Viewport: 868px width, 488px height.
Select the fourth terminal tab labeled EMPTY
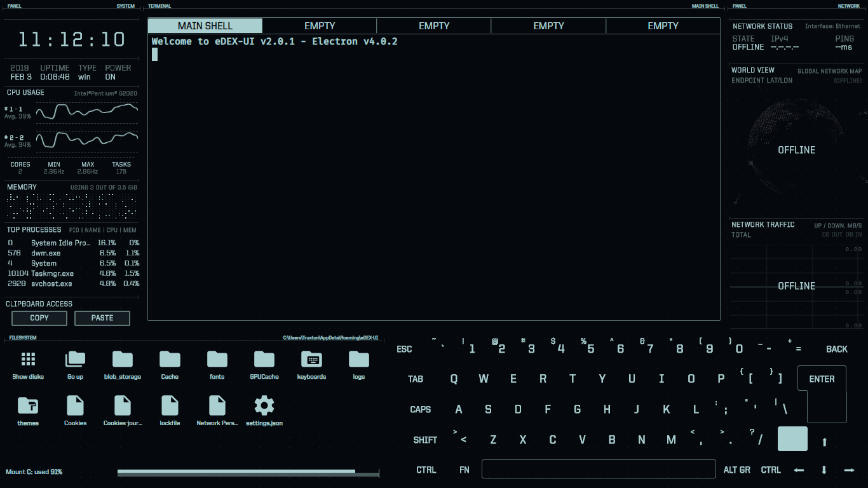pos(548,25)
